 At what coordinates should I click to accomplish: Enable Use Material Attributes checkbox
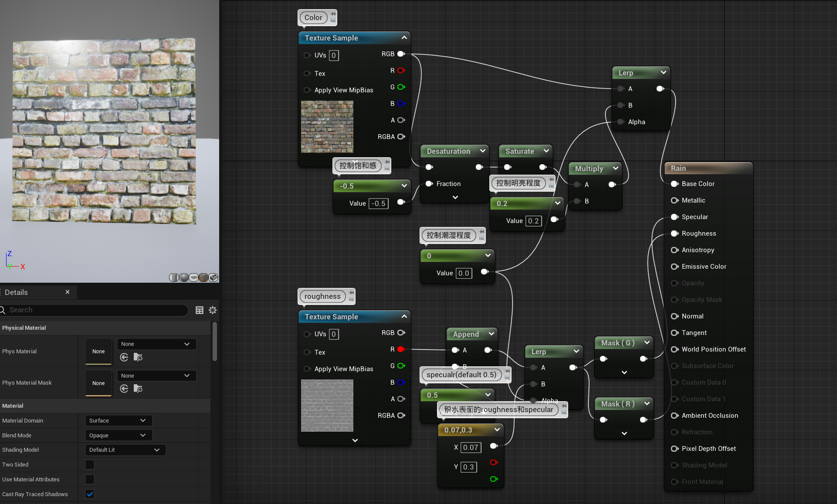click(90, 479)
